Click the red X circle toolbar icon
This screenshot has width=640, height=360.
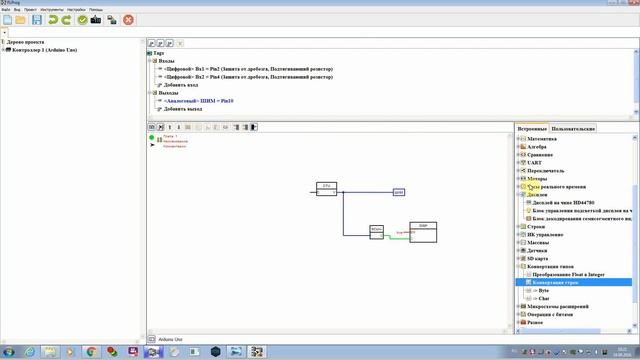128,20
